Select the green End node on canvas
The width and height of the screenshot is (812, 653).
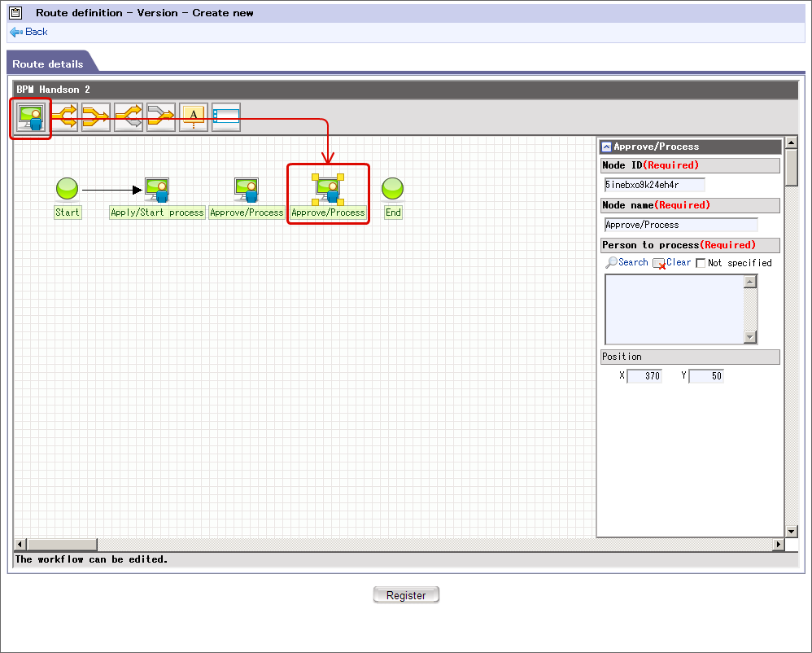pos(392,189)
